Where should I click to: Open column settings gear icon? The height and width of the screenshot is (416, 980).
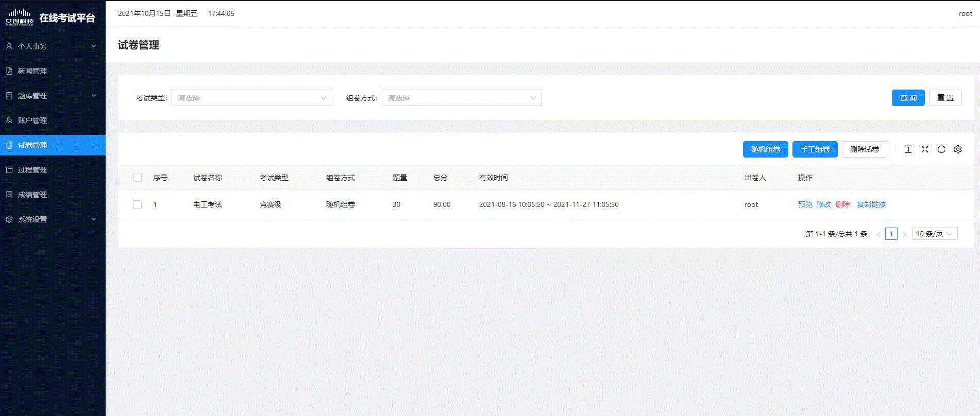(958, 149)
